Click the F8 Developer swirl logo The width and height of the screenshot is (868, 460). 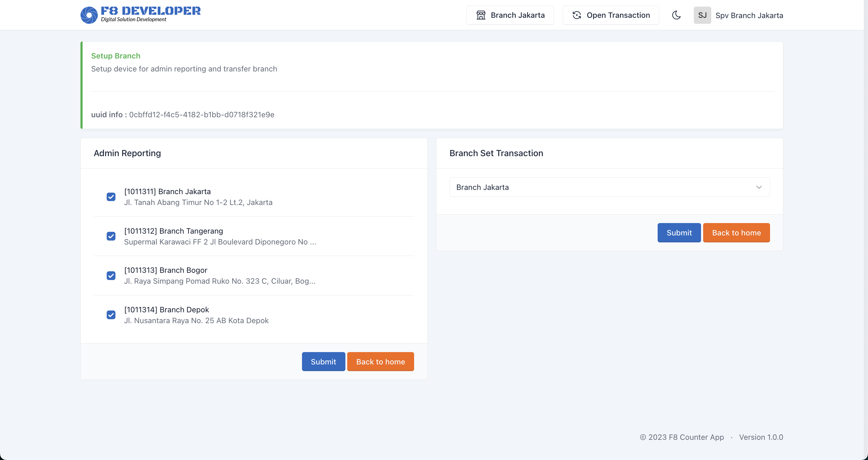(x=89, y=15)
